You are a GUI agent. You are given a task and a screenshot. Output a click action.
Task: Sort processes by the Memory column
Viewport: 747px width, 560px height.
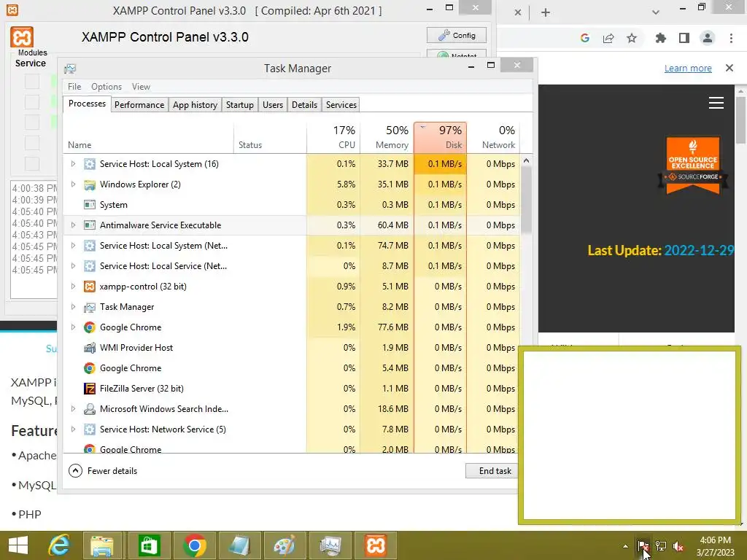pyautogui.click(x=387, y=138)
